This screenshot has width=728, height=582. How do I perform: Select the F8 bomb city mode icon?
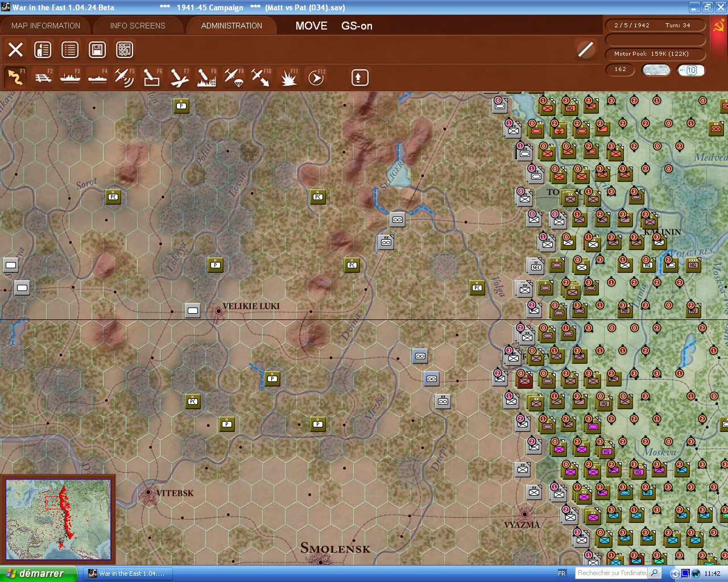pos(206,77)
